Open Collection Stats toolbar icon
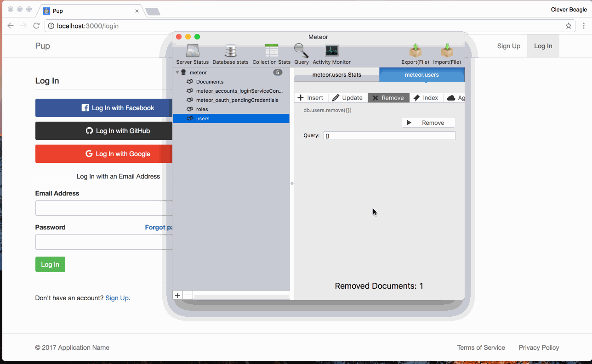 [272, 54]
